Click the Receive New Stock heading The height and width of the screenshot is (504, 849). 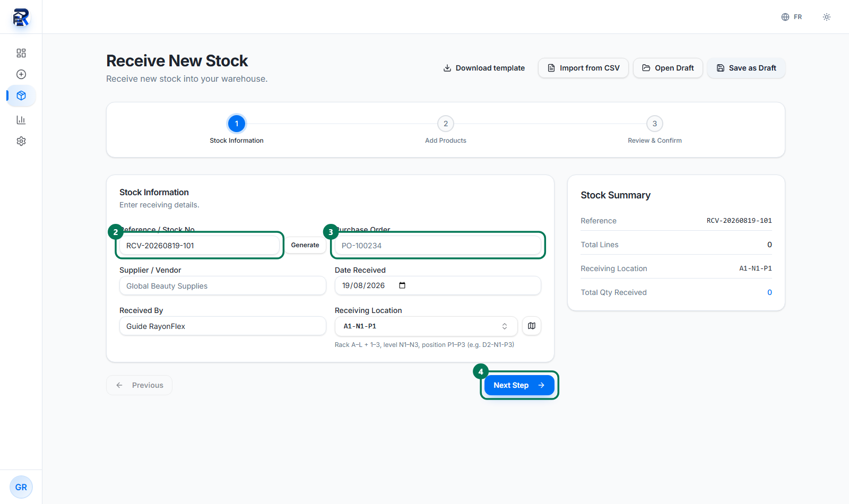pos(177,61)
